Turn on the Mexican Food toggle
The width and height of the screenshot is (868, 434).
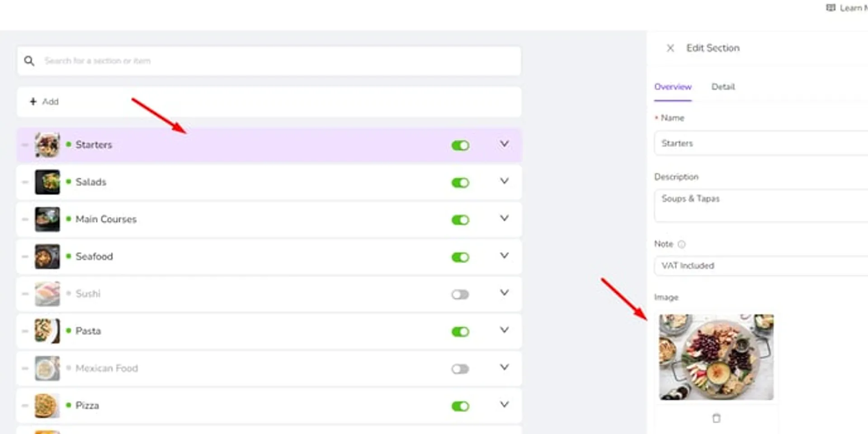pos(460,369)
